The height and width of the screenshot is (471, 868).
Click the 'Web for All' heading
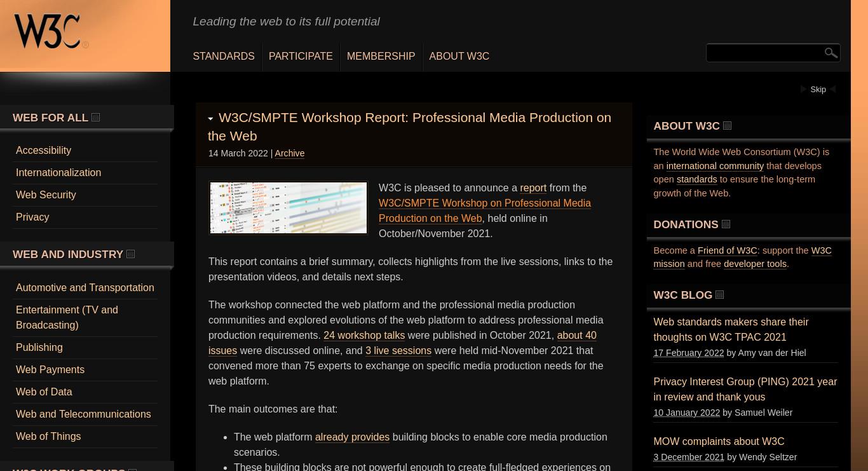point(50,118)
